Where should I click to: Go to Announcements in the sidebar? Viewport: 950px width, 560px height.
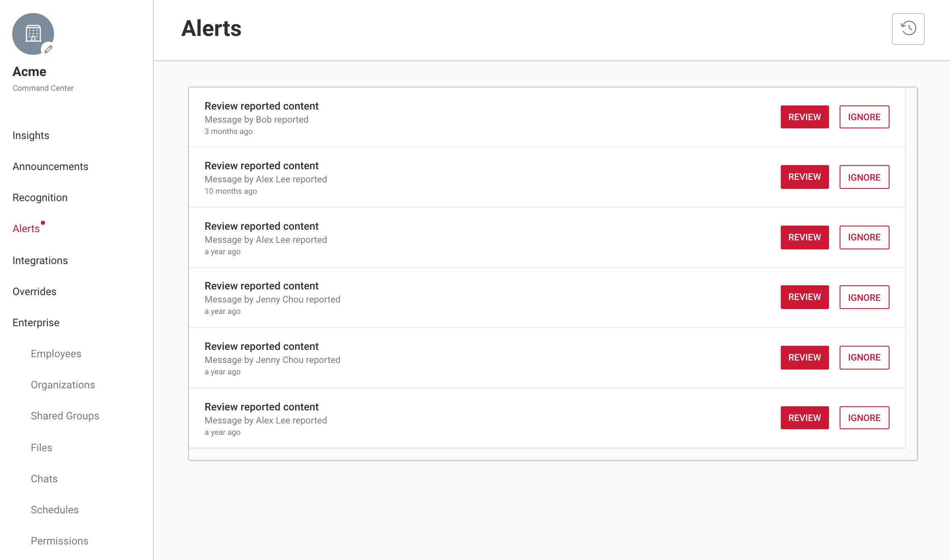[x=50, y=166]
